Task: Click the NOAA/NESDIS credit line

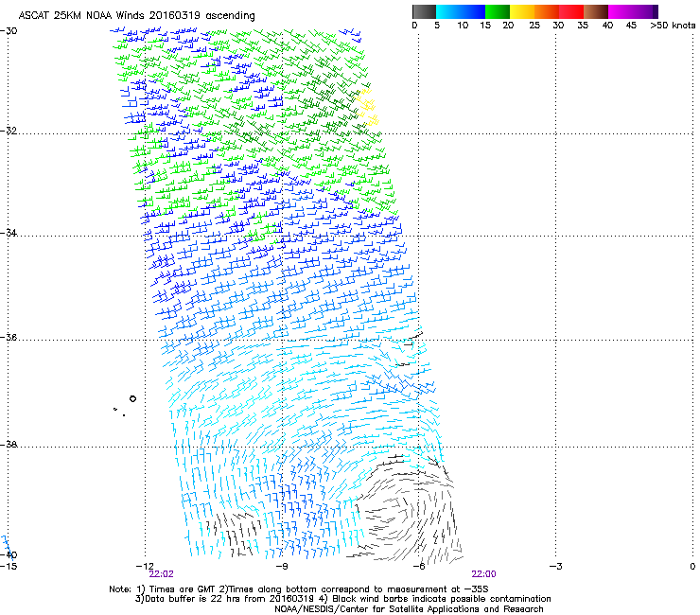Action: click(409, 609)
